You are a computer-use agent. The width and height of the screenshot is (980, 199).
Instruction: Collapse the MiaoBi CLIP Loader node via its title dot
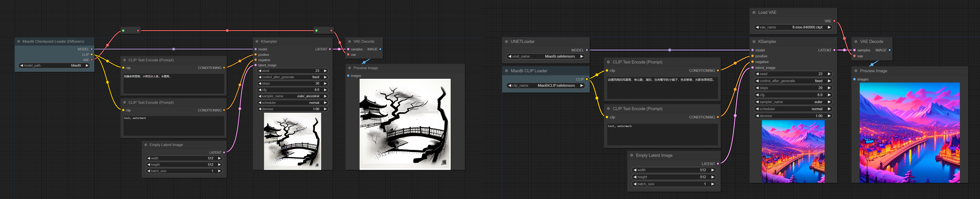tap(506, 71)
